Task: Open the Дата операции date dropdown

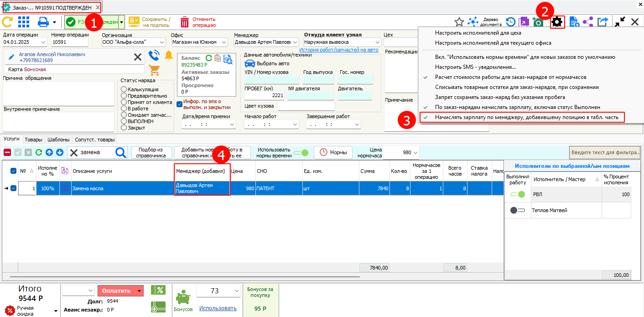Action: click(43, 42)
